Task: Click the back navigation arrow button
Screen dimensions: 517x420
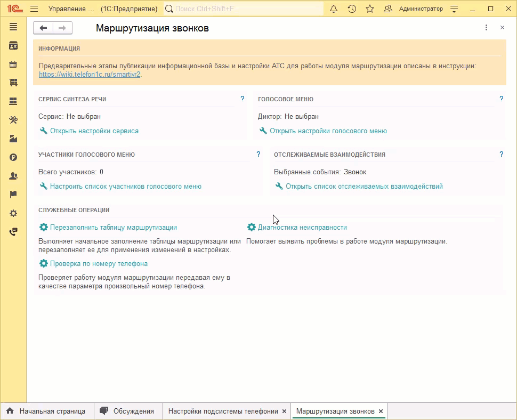Action: [43, 28]
